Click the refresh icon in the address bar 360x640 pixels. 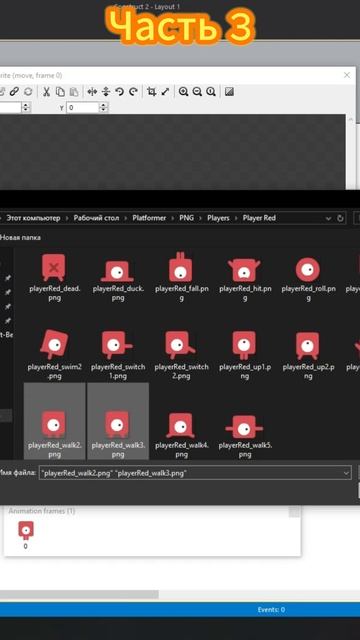(340, 218)
